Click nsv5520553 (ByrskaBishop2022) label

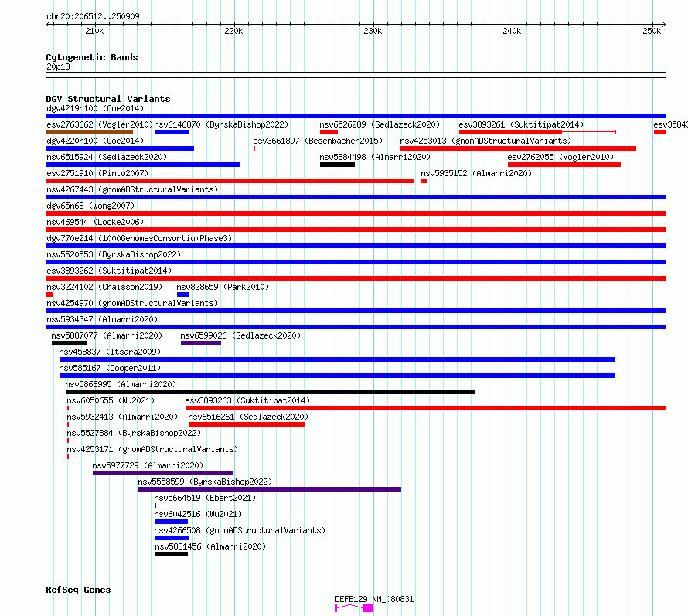click(x=114, y=254)
